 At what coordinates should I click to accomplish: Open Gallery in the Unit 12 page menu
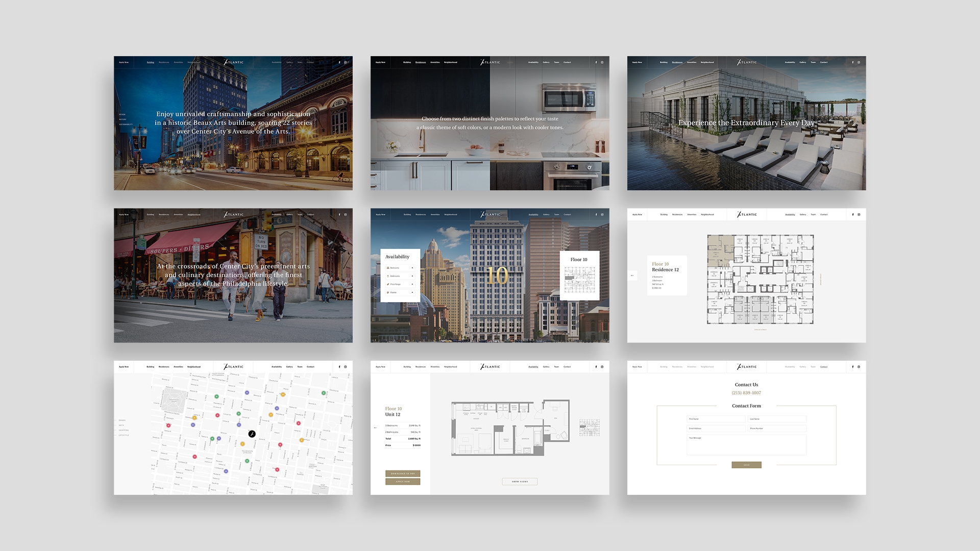click(x=546, y=367)
